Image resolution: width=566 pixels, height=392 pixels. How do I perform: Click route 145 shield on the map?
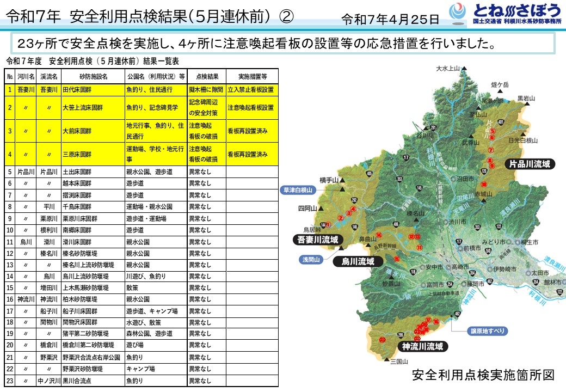point(419,188)
